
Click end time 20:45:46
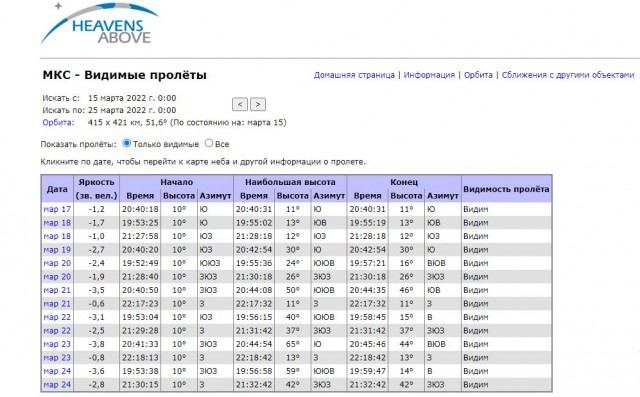[367, 344]
